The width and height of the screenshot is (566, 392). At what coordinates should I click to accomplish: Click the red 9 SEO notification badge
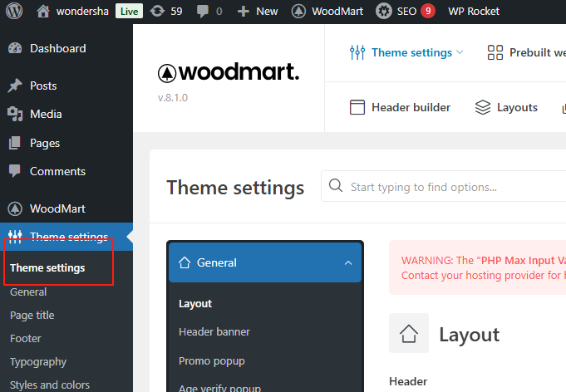[428, 11]
